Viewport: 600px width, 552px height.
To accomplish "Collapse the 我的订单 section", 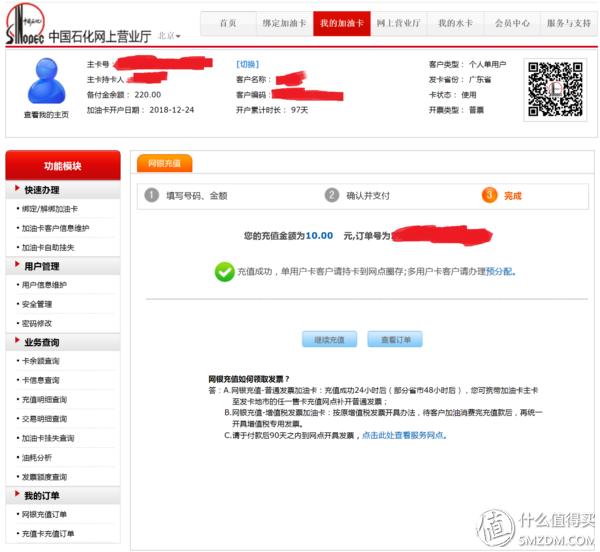I will [x=63, y=495].
